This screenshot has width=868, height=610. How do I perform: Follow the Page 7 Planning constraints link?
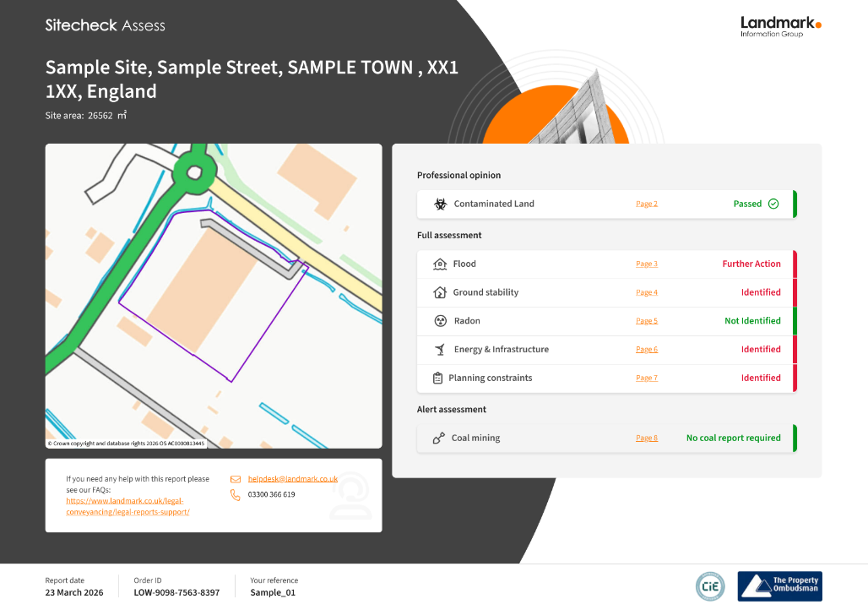[646, 378]
